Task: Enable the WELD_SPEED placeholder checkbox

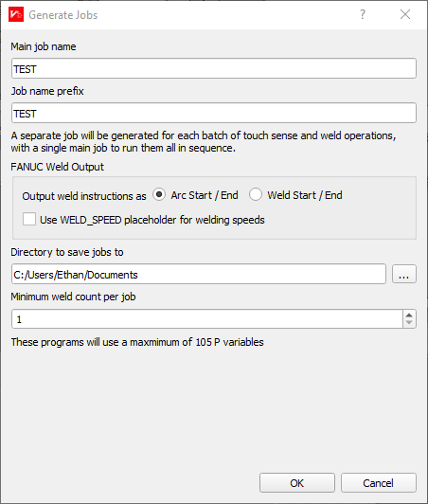Action: pyautogui.click(x=29, y=220)
